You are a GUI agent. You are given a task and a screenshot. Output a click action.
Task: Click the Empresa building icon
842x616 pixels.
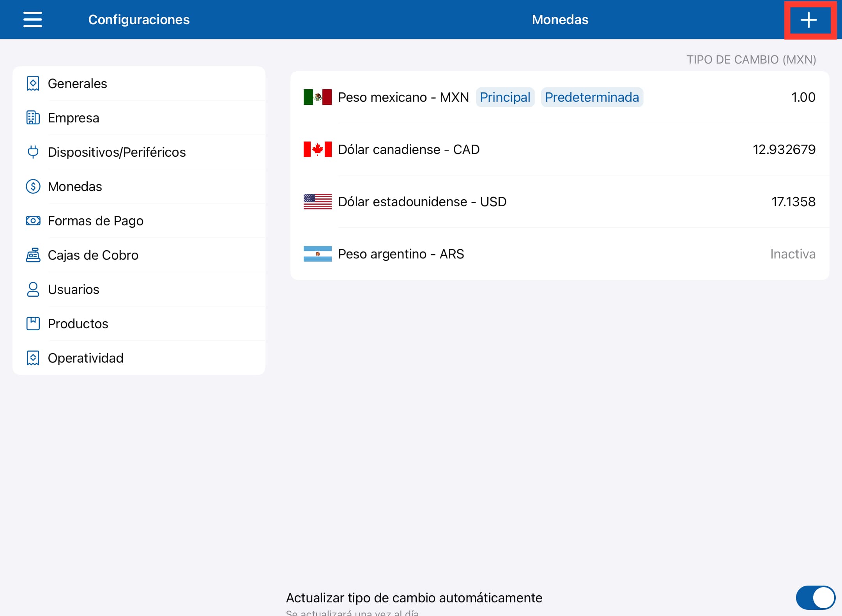pos(33,118)
